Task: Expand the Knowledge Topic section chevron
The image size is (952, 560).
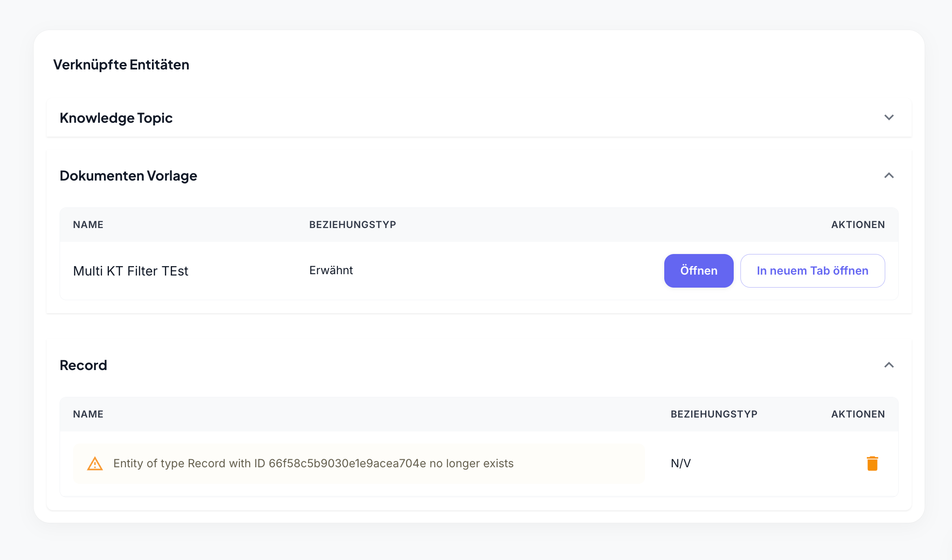Action: [x=889, y=117]
